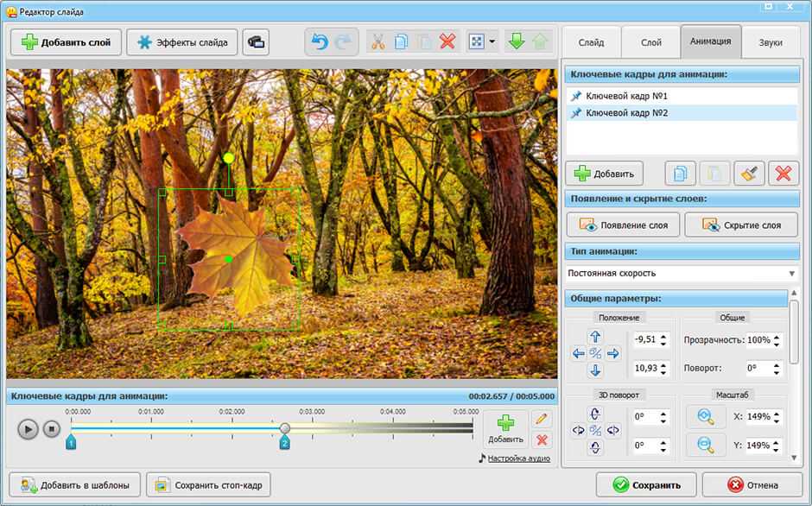Stop playback with the stop button
Image resolution: width=812 pixels, height=506 pixels.
click(x=52, y=428)
